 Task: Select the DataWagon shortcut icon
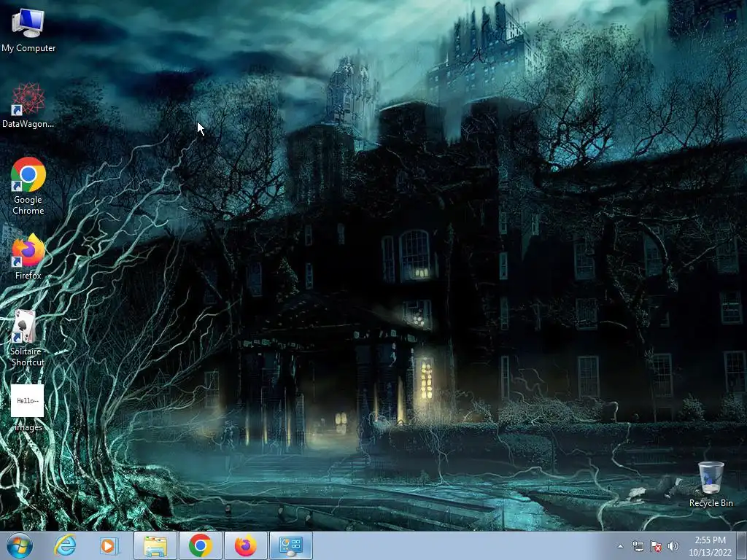(28, 106)
